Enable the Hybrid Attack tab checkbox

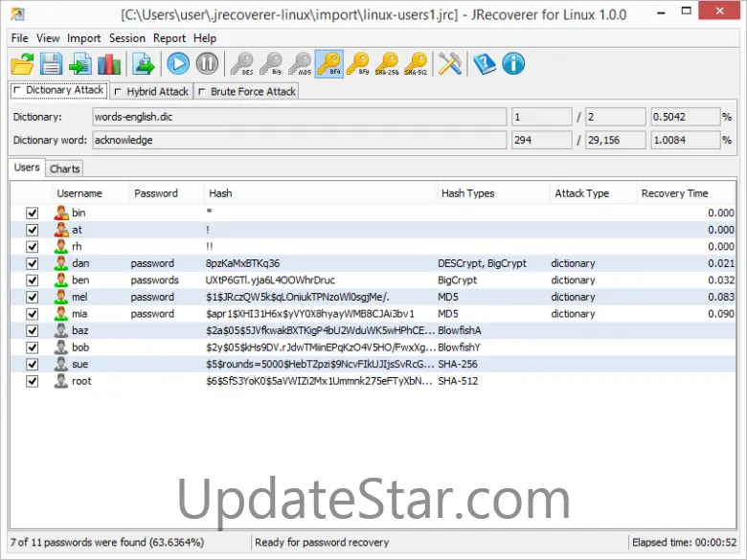point(118,92)
